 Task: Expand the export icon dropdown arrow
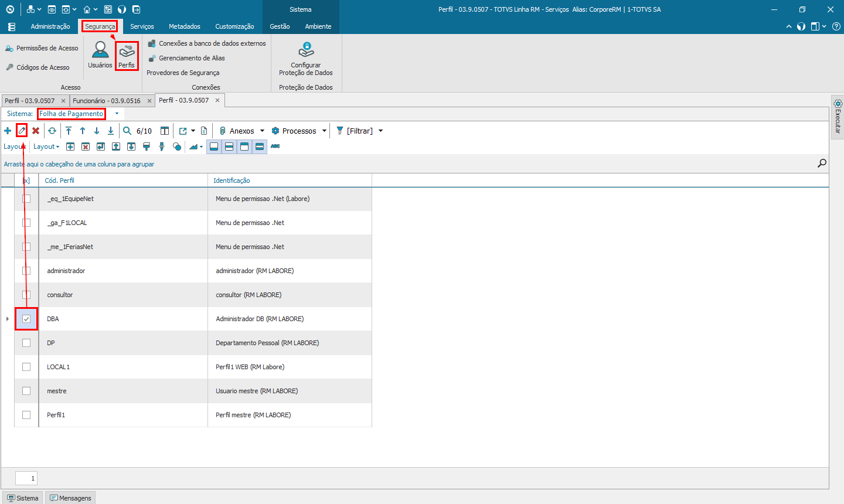(193, 131)
